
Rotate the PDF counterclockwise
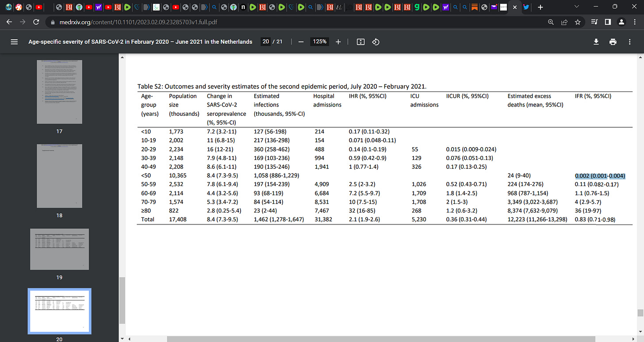point(376,42)
